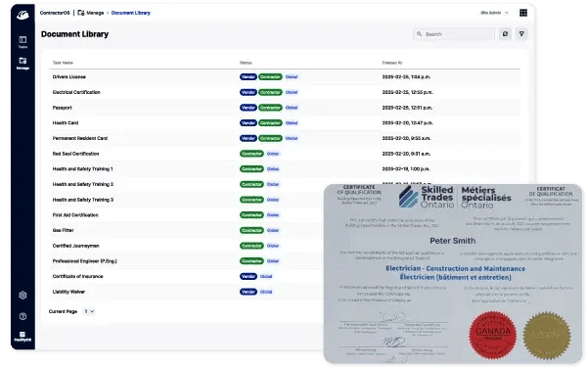Image resolution: width=588 pixels, height=368 pixels.
Task: Open the Tasks sidebar icon
Action: click(23, 42)
